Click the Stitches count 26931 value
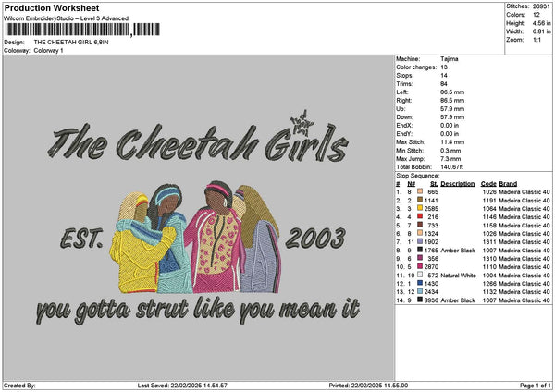The image size is (555, 392). coord(541,6)
